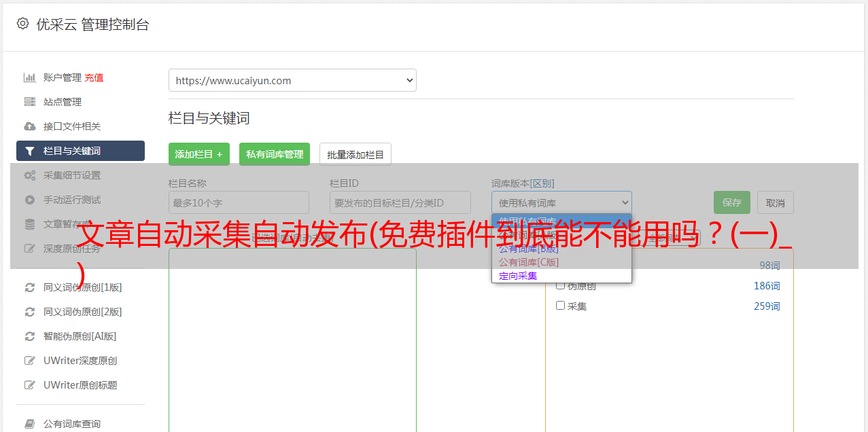Screen dimensions: 868x432
Task: Click the bar chart icon for 账户管理
Action: (30, 77)
